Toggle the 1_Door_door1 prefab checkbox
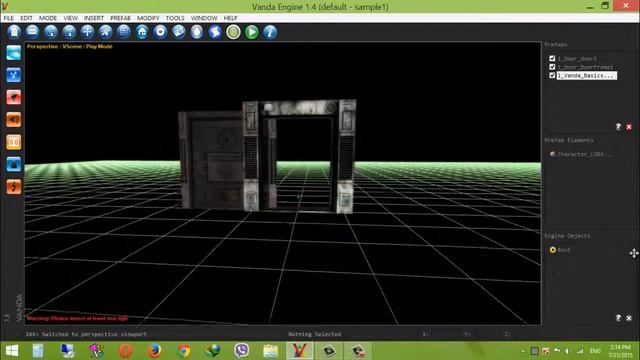Image resolution: width=640 pixels, height=360 pixels. click(x=552, y=58)
